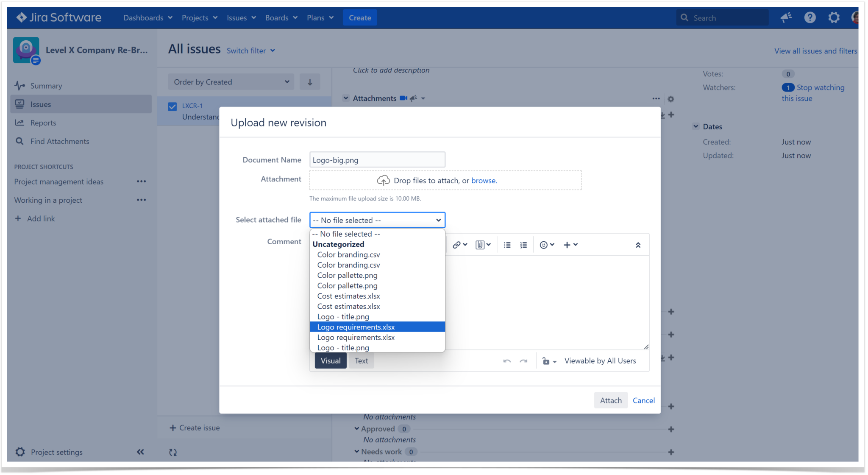Click the Attach button

pos(611,400)
